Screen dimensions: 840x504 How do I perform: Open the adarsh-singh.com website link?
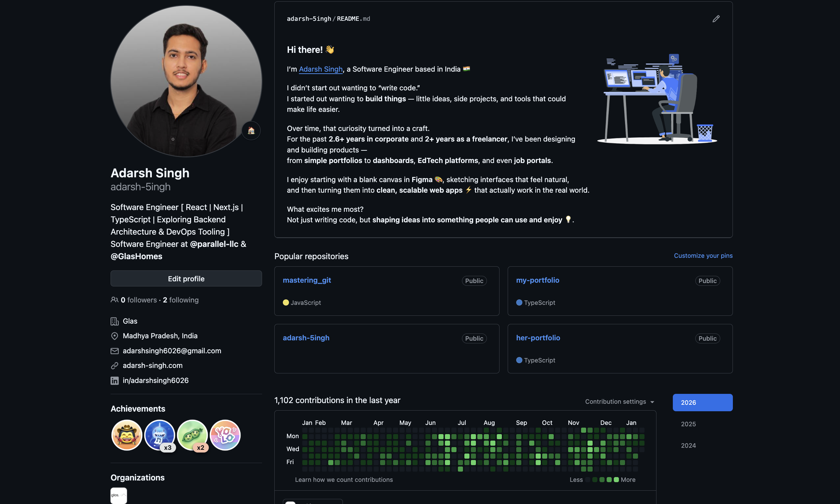tap(153, 366)
